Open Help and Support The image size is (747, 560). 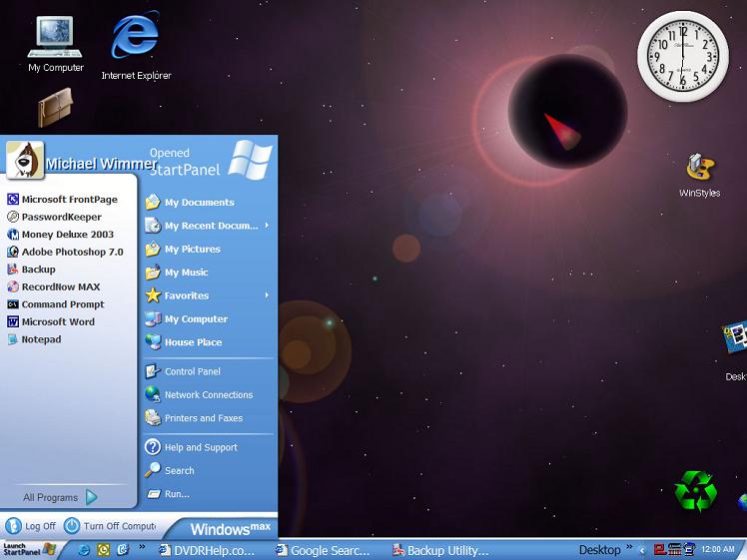tap(191, 446)
